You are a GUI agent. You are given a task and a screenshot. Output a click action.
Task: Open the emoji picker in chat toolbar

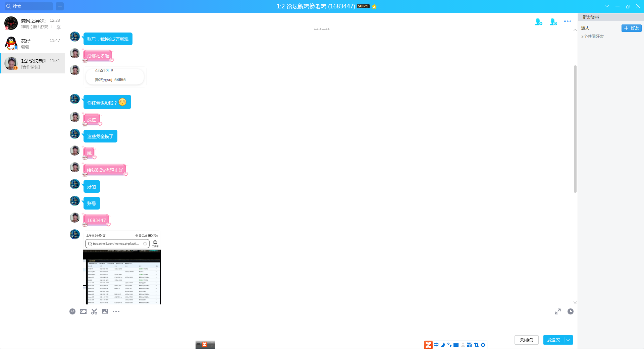tap(72, 311)
